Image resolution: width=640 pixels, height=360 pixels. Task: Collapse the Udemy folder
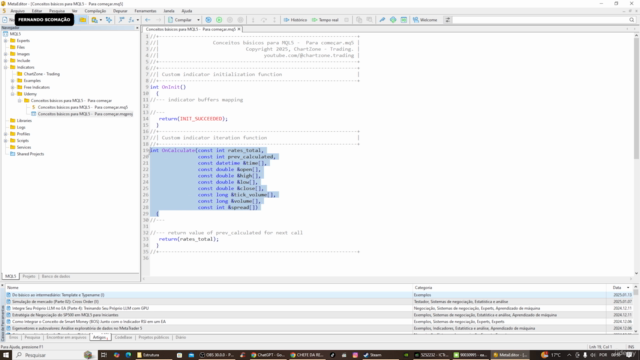[13, 94]
